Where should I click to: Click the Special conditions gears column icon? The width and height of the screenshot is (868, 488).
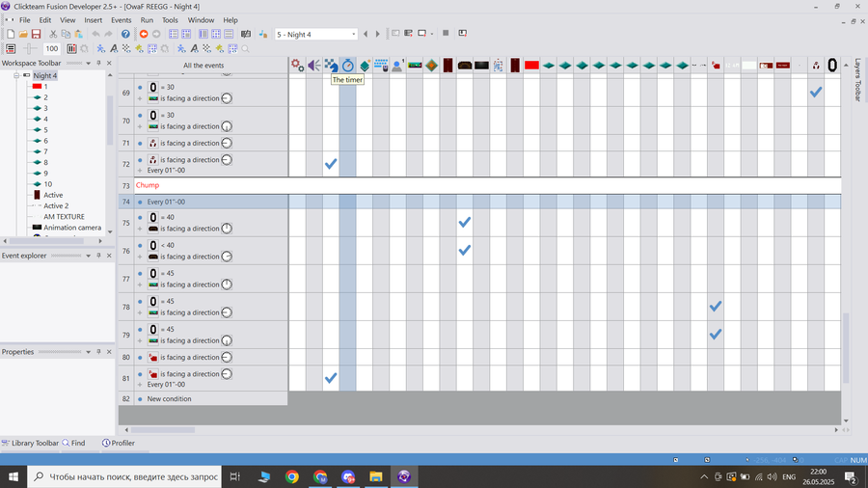click(x=297, y=66)
